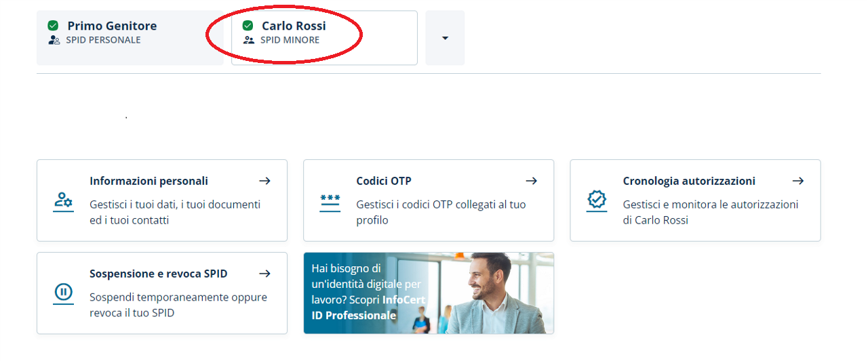Click the SPID MINORE people icon
868x361 pixels.
pos(249,40)
